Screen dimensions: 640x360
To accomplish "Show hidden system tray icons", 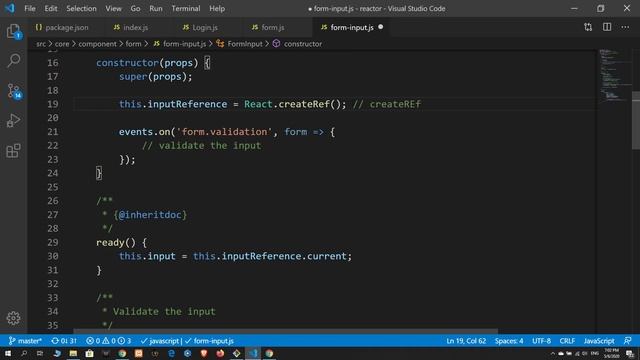I will click(x=553, y=353).
